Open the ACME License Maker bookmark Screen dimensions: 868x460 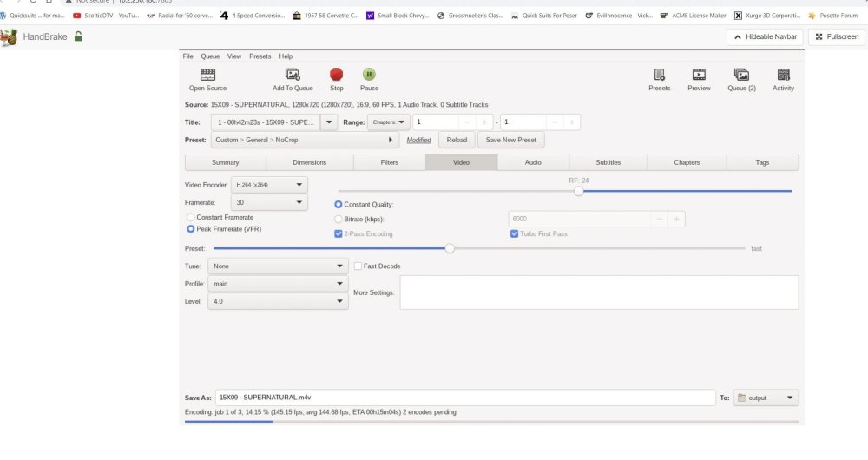pos(693,16)
